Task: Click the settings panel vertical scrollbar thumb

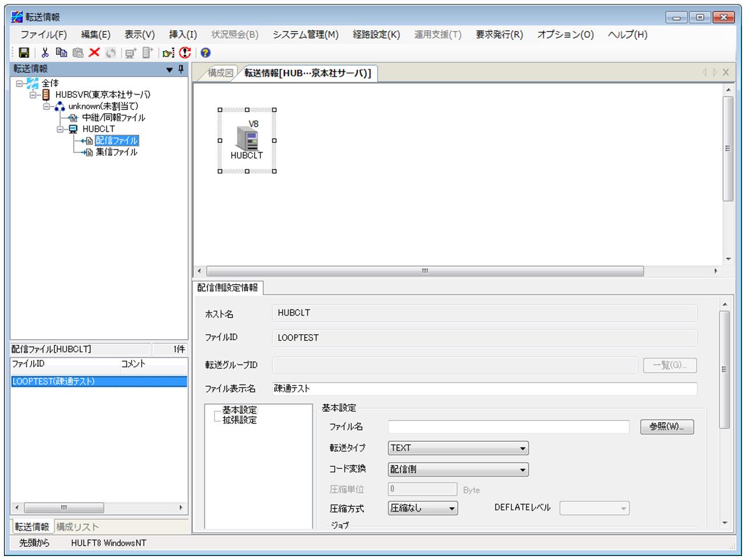Action: click(x=725, y=370)
